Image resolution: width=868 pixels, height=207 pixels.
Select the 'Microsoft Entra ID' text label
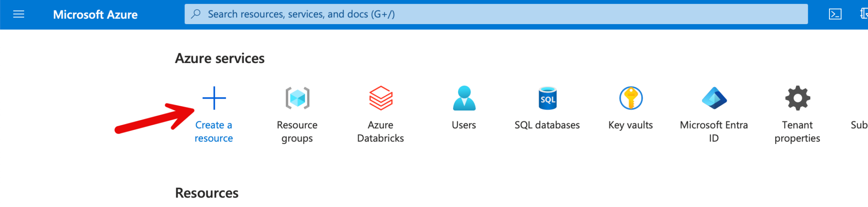(x=714, y=131)
